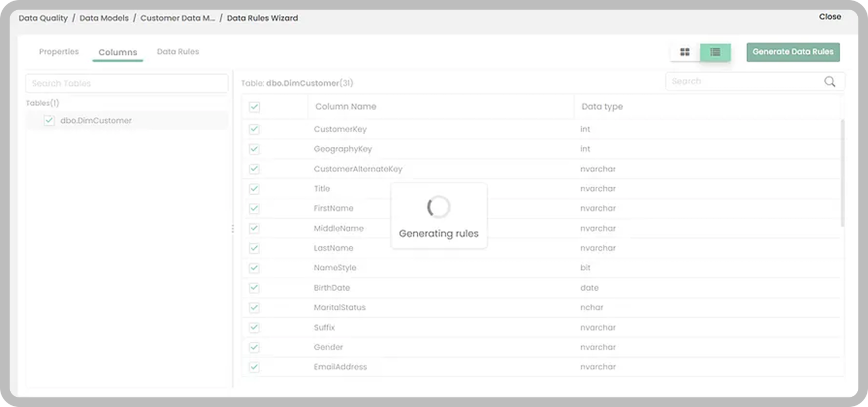
Task: Uncheck the BirthDate column checkbox
Action: pos(254,288)
